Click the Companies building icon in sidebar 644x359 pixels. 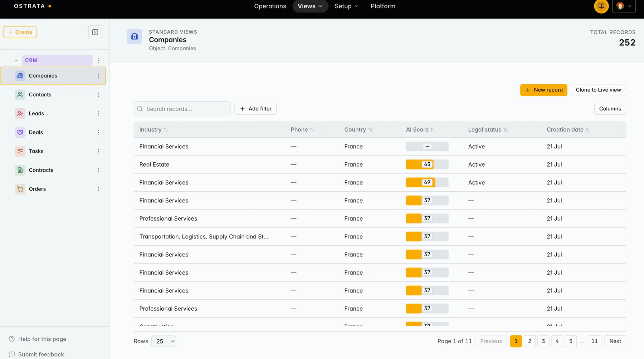(x=20, y=76)
